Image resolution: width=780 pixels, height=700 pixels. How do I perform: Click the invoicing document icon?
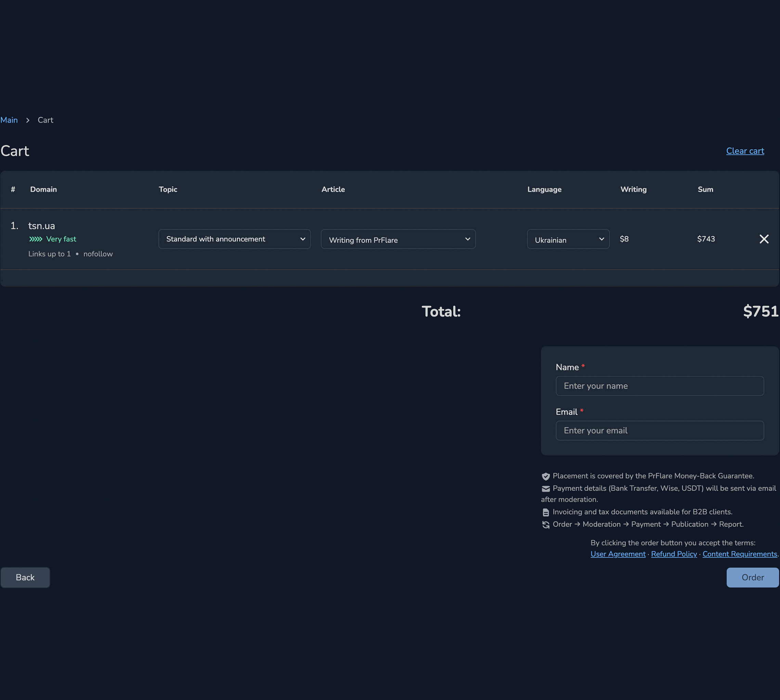tap(545, 512)
